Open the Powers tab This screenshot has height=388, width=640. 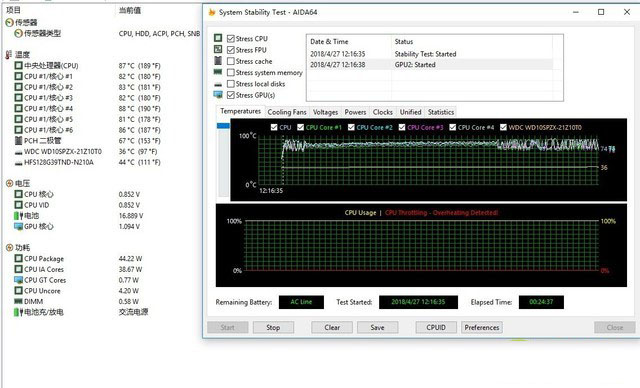tap(355, 112)
